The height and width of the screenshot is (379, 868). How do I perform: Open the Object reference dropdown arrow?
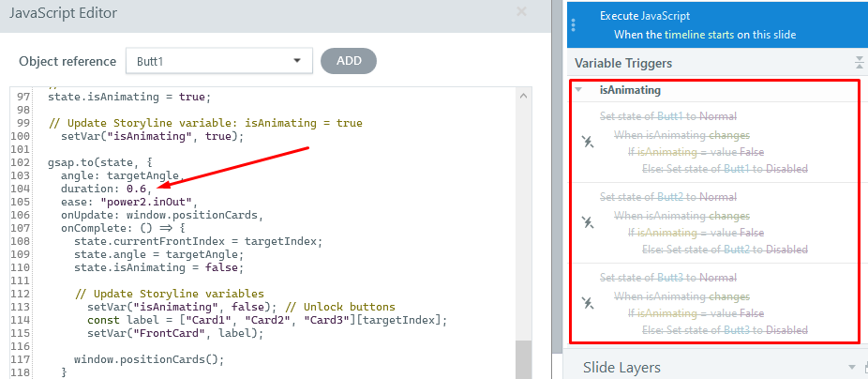coord(297,61)
